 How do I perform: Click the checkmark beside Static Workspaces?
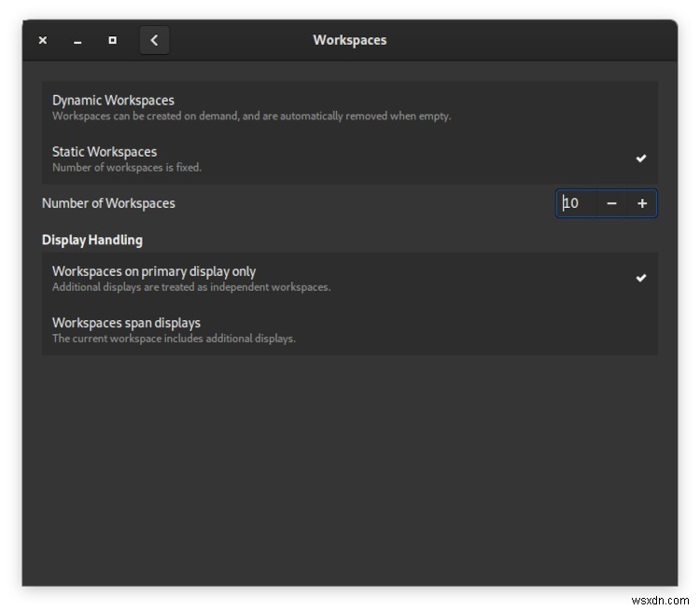[640, 159]
